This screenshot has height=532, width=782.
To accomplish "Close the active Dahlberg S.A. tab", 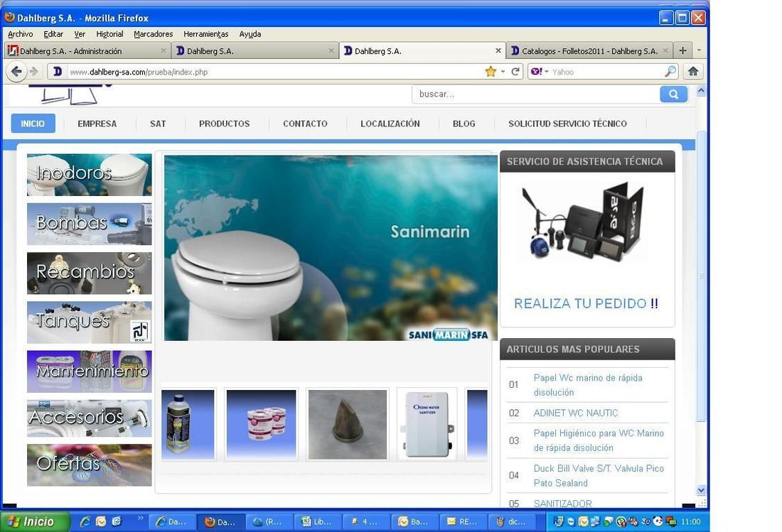I will pyautogui.click(x=498, y=51).
